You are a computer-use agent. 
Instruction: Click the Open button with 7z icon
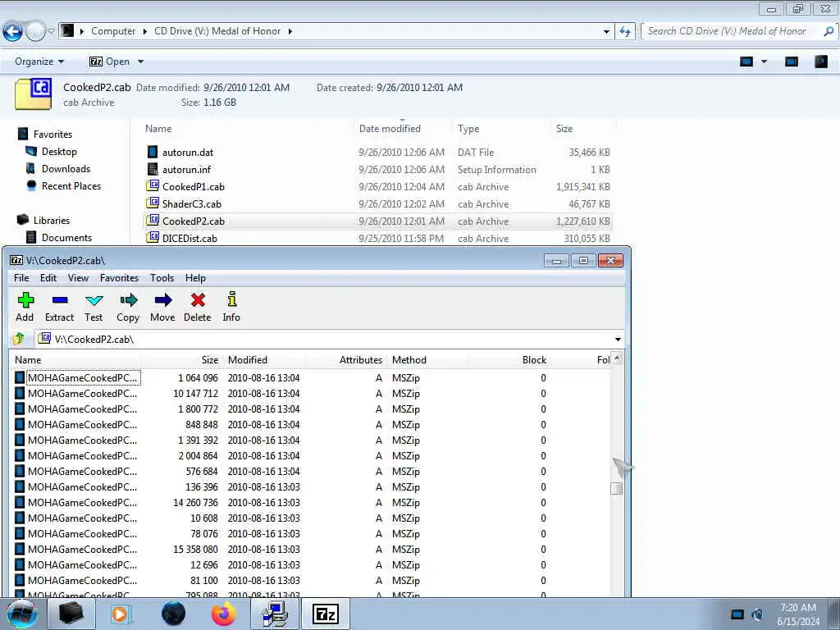click(109, 62)
